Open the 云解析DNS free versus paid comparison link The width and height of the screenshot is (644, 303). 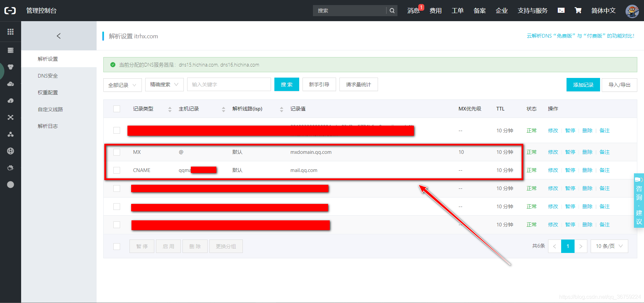point(580,35)
